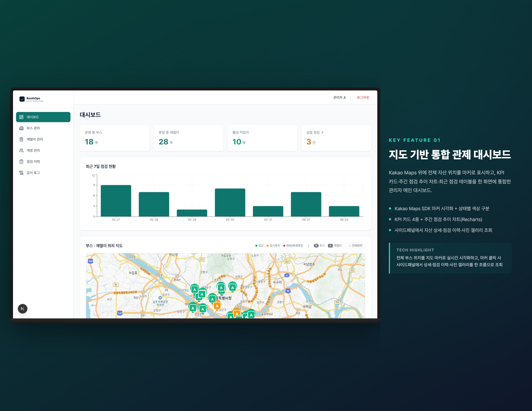The image size is (532, 411).
Task: Click the 전체화면 fullscreen button
Action: tap(355, 246)
